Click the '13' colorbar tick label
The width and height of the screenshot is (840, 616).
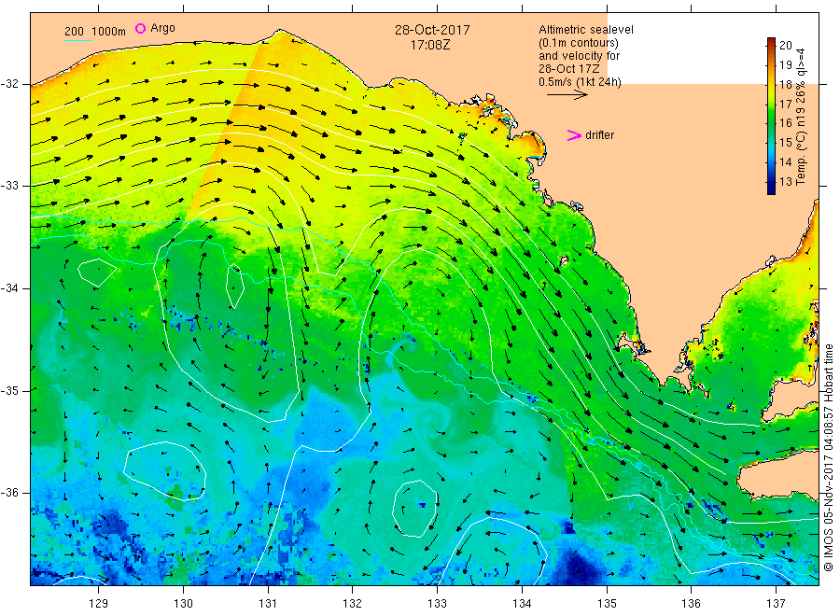(785, 181)
